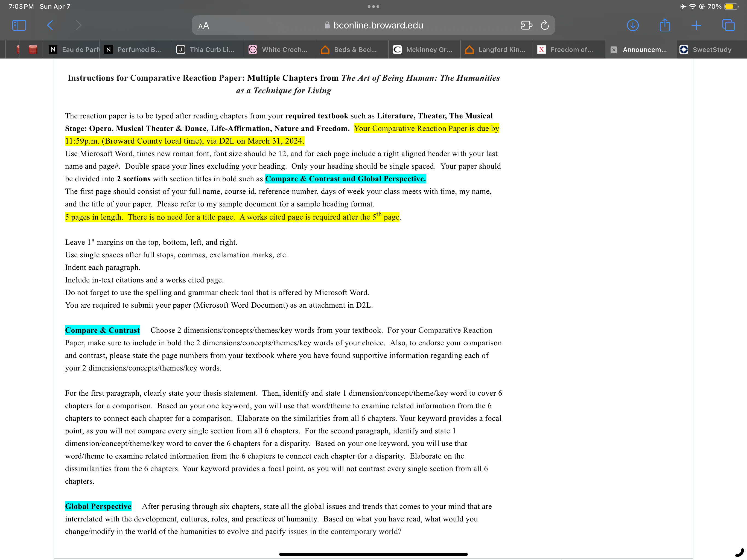Switch to the Freedom of... tab

point(569,50)
